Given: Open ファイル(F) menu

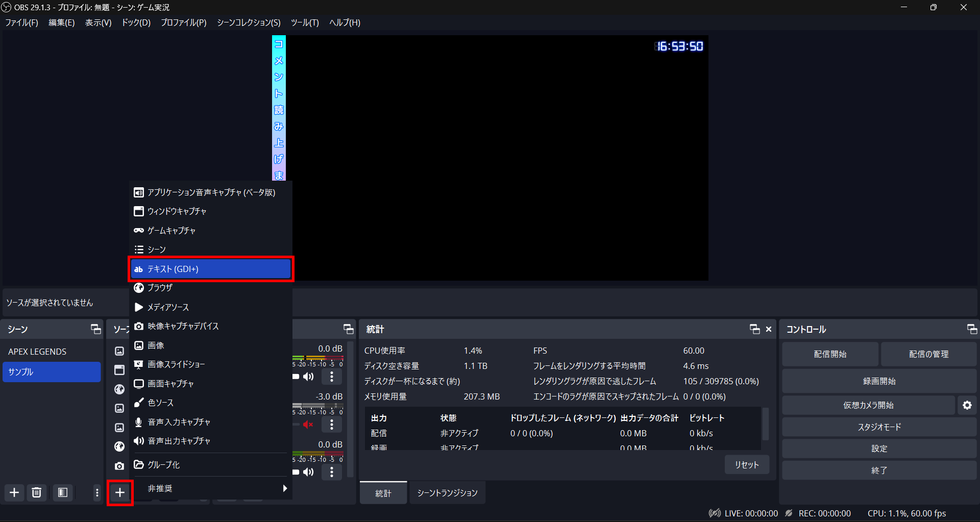Looking at the screenshot, I should pyautogui.click(x=21, y=22).
